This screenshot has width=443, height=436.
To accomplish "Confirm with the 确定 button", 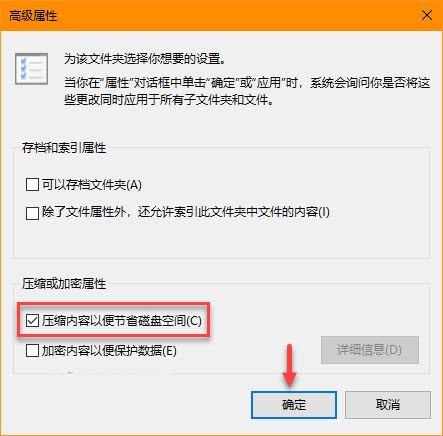I will [294, 405].
